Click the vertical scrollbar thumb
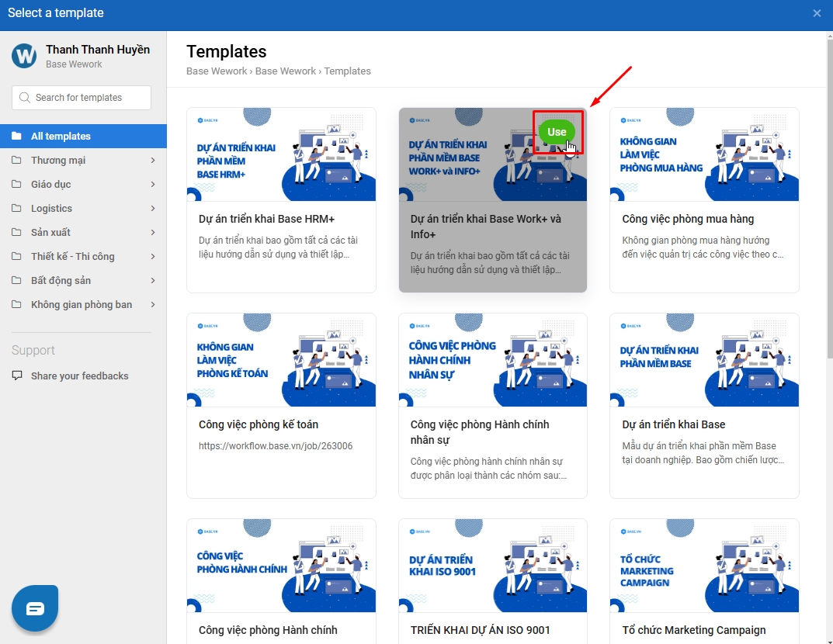Image resolution: width=833 pixels, height=644 pixels. tap(830, 199)
